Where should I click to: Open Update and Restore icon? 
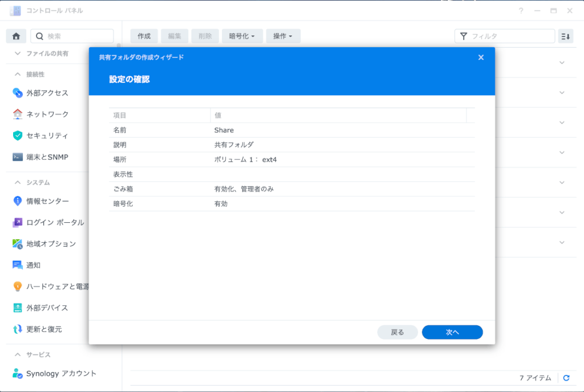(18, 329)
